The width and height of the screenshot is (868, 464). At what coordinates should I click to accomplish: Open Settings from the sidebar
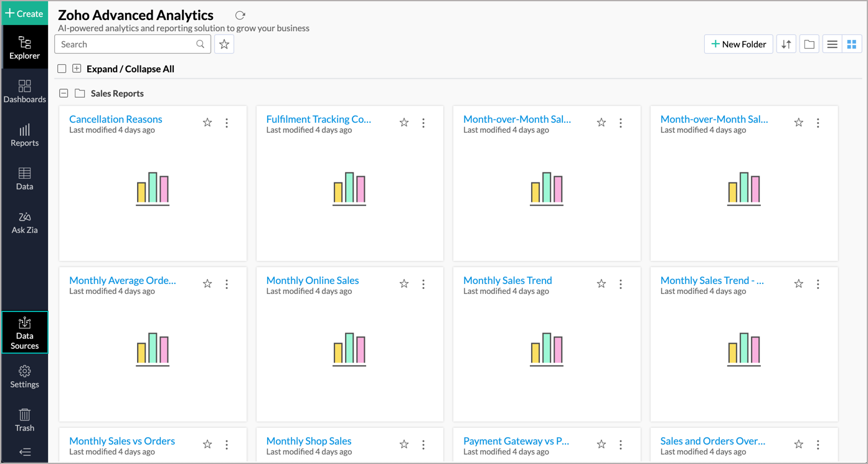[x=25, y=376]
